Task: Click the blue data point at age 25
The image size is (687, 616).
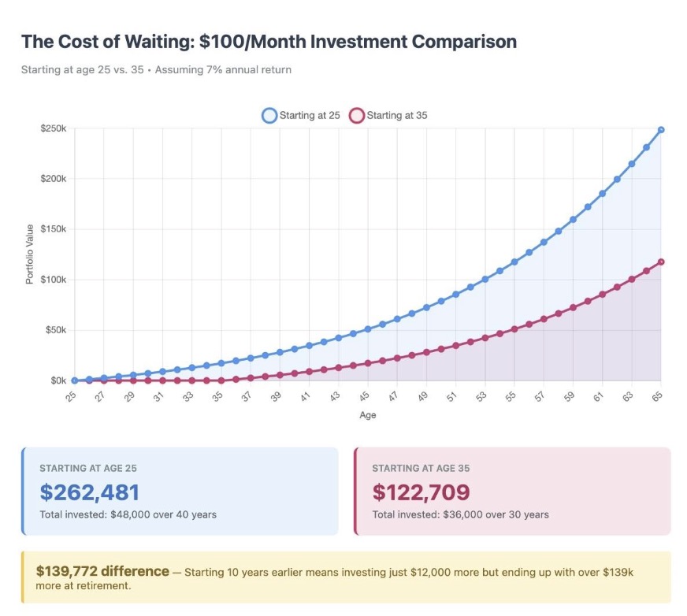Action: (x=74, y=380)
